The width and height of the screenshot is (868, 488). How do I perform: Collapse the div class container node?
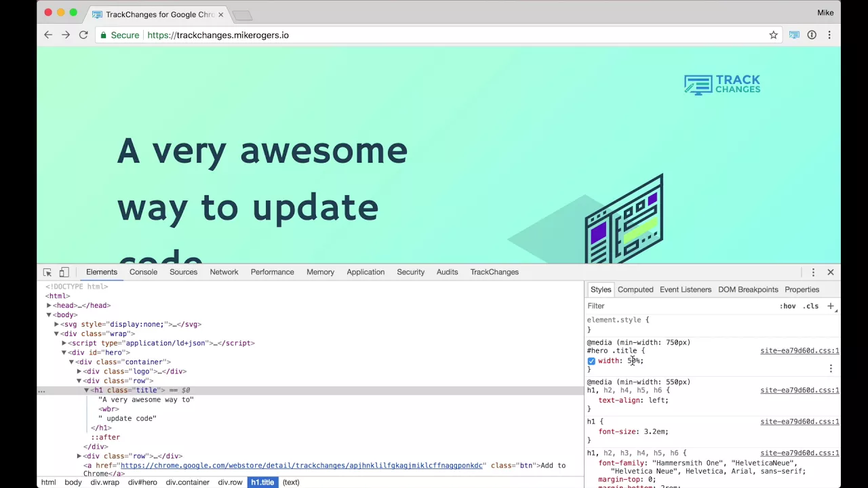point(71,363)
